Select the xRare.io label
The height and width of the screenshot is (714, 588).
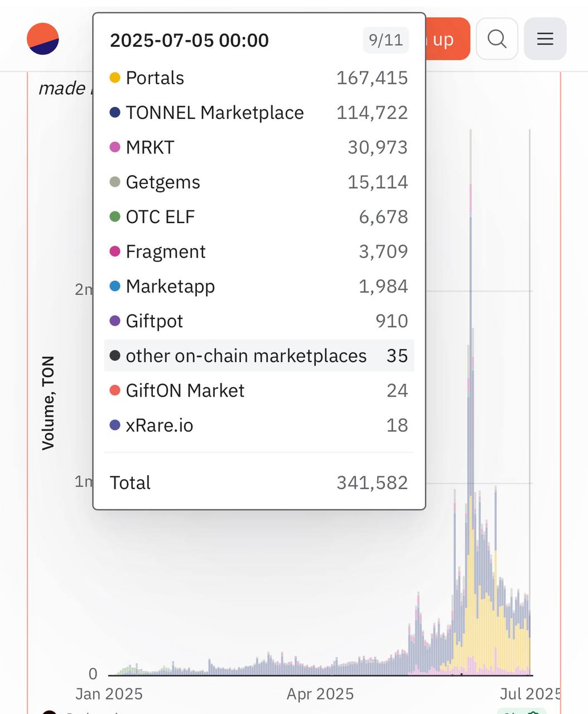(160, 425)
